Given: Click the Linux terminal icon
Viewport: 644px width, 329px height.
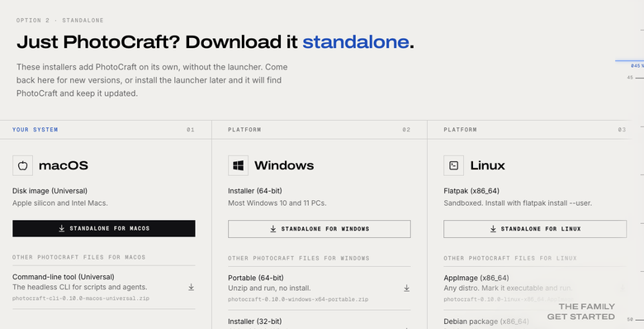Looking at the screenshot, I should (454, 165).
